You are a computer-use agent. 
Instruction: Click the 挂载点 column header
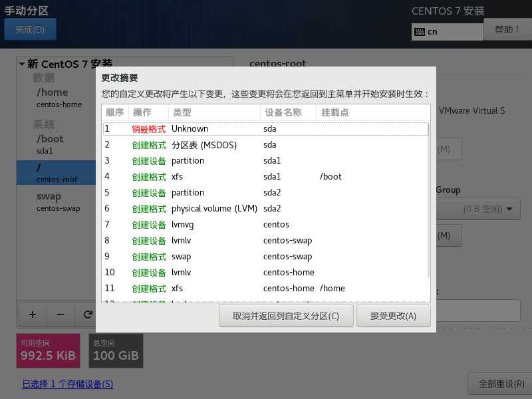(373, 112)
